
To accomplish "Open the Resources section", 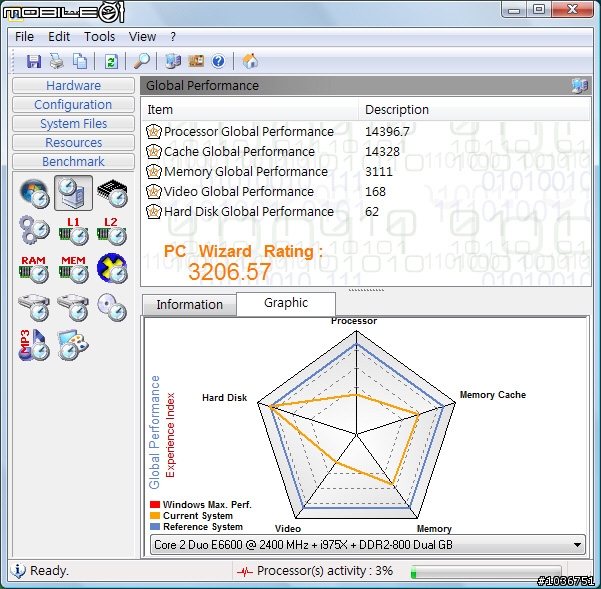I will [73, 143].
